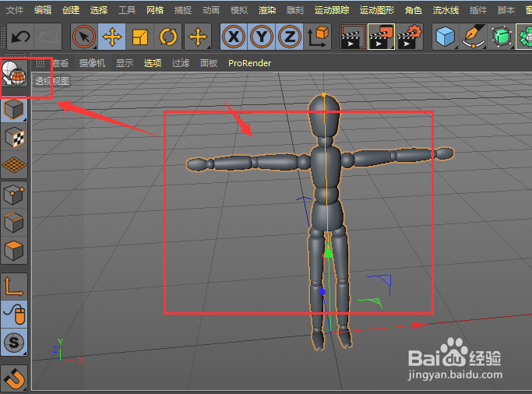Open the recent tools cross icon
This screenshot has width=532, height=394.
(198, 37)
